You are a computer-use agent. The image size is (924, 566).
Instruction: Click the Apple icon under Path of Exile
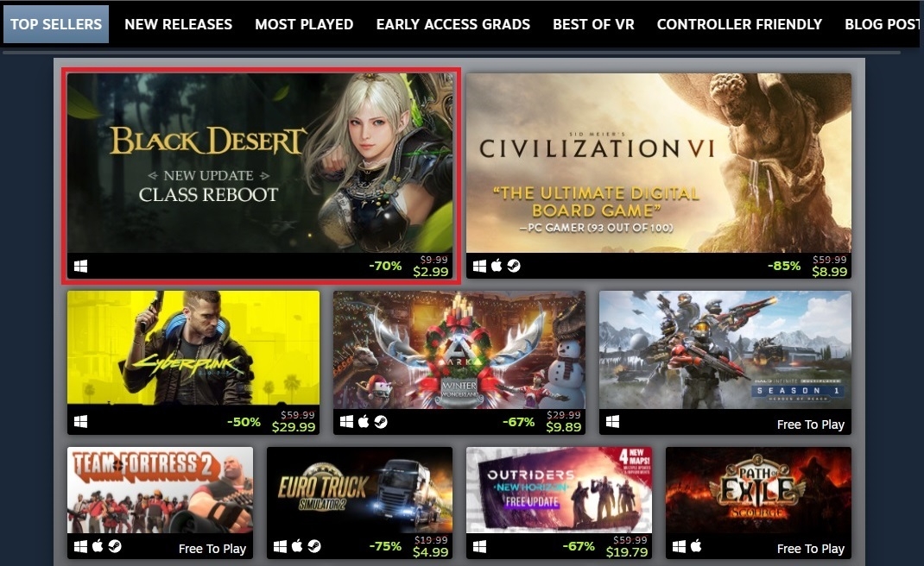click(696, 546)
